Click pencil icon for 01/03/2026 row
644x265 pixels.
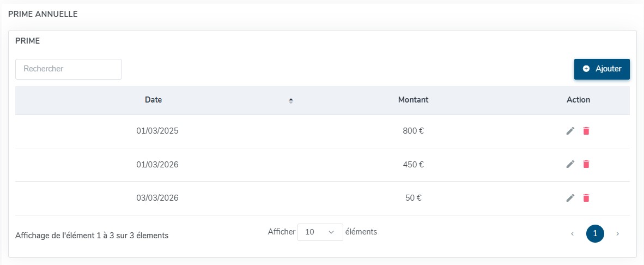[x=570, y=164]
